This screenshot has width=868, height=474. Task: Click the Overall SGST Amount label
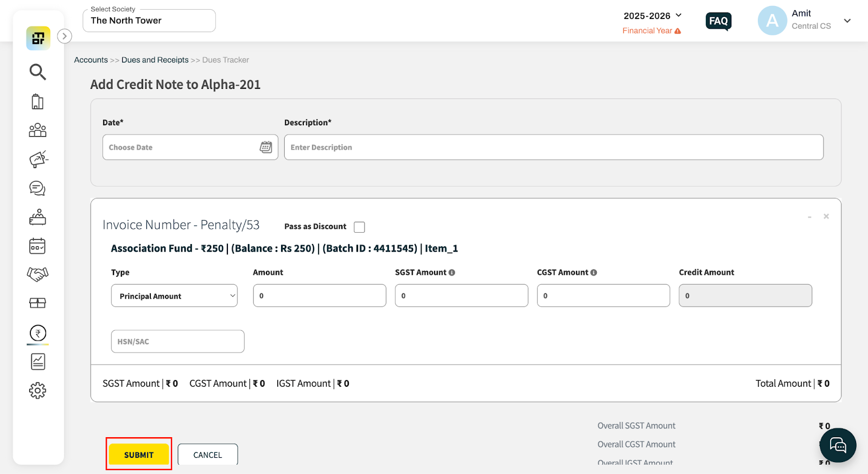(636, 426)
